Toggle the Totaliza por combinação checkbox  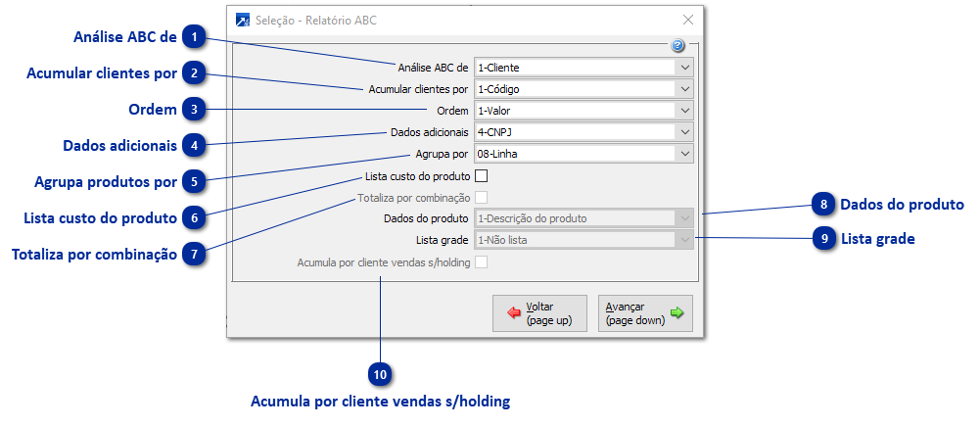pos(482,198)
